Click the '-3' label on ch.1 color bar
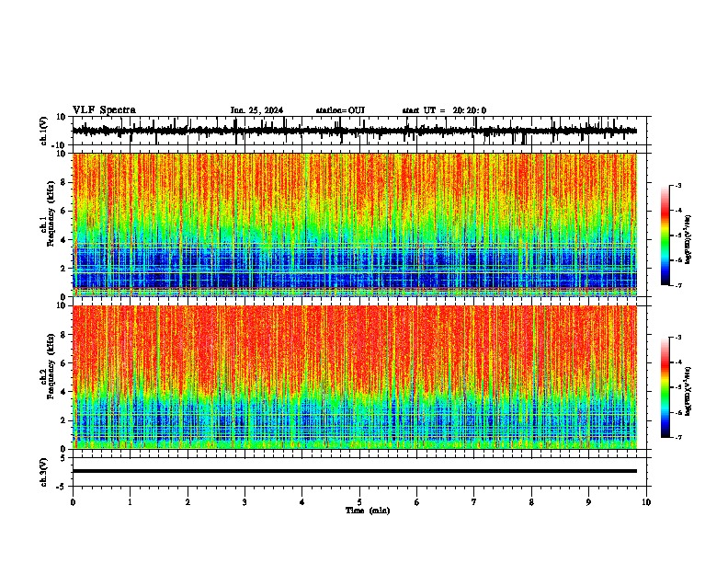The height and width of the screenshot is (563, 728). click(677, 185)
